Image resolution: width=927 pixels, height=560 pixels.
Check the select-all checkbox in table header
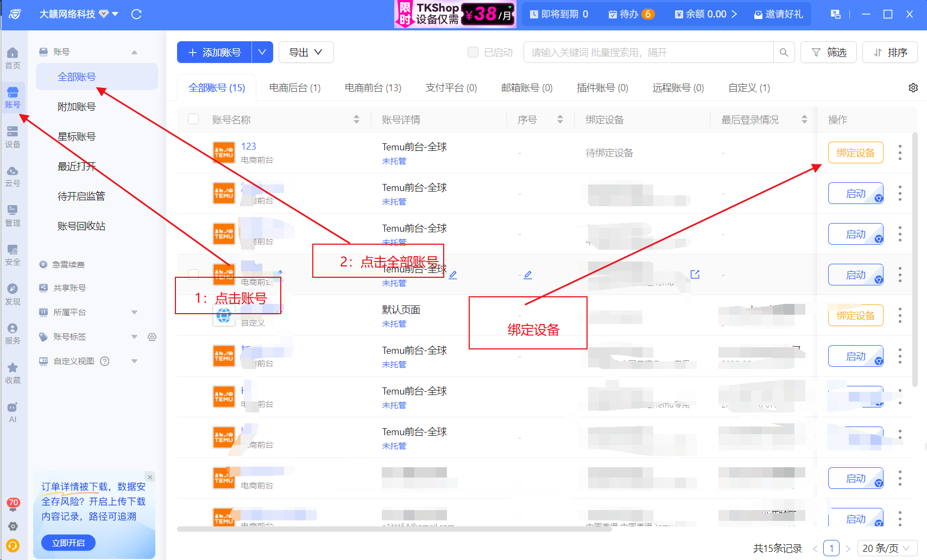(193, 119)
